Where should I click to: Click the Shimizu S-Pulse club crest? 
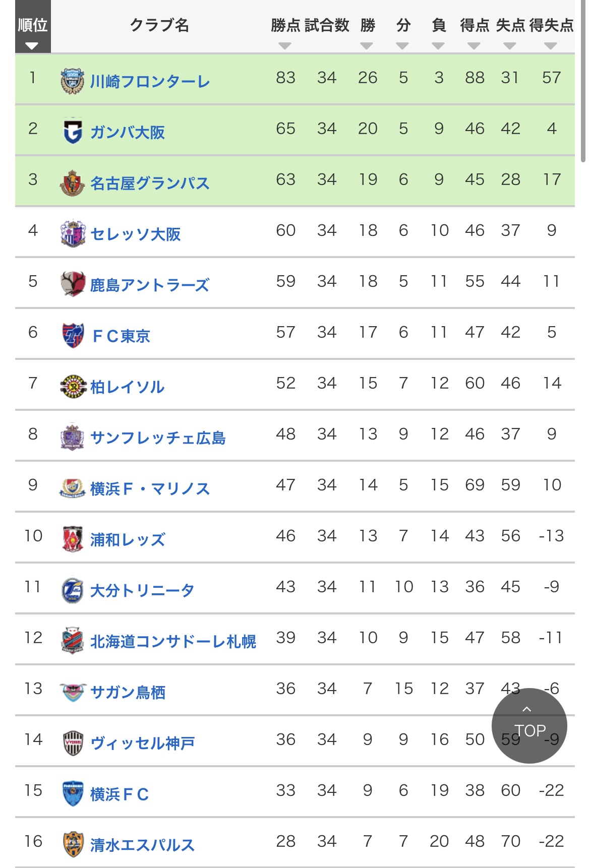point(73,845)
